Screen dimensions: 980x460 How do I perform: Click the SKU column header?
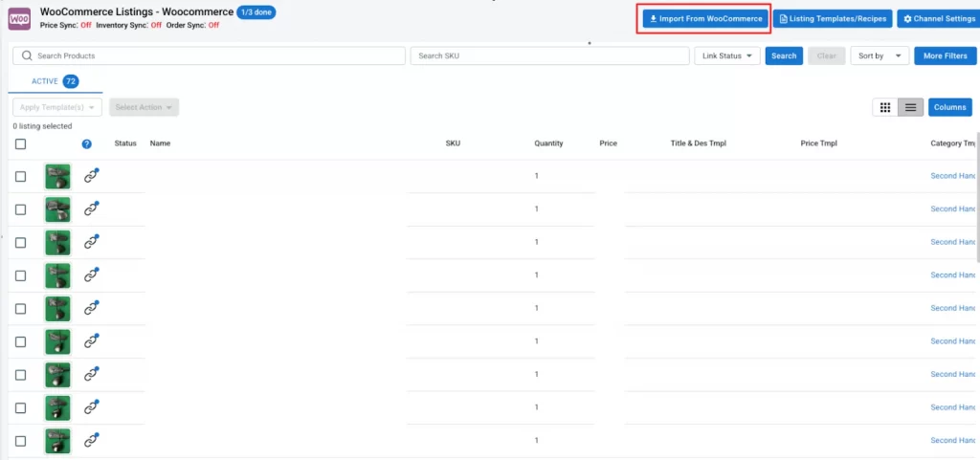tap(453, 143)
